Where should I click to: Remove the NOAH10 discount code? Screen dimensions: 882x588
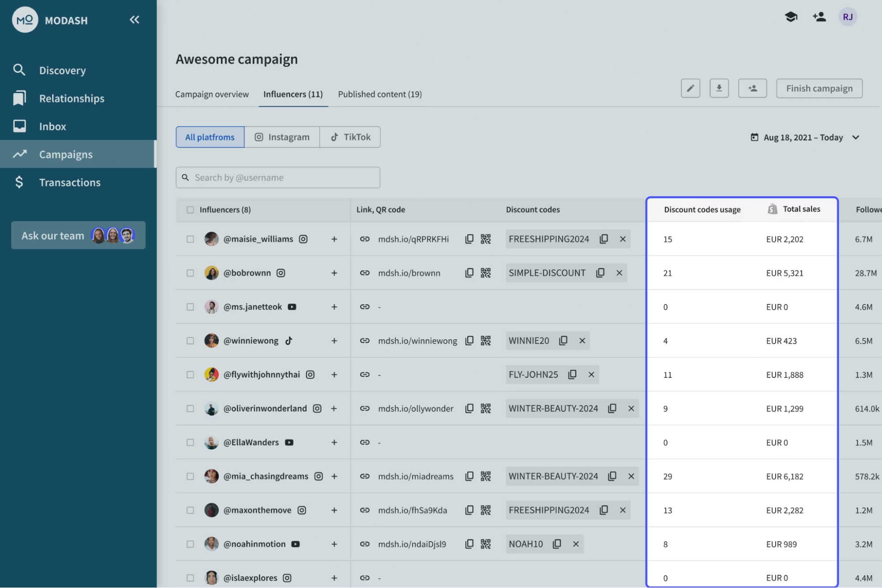click(576, 544)
